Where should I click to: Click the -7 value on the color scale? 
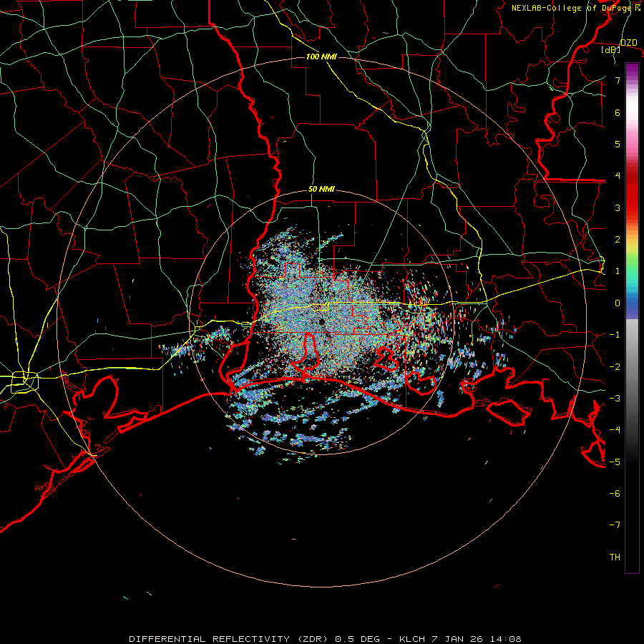615,525
